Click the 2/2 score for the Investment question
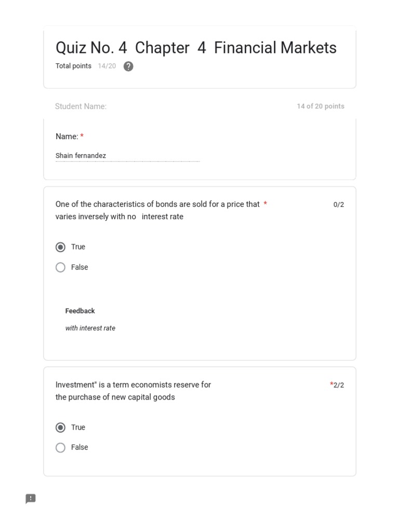 point(338,385)
